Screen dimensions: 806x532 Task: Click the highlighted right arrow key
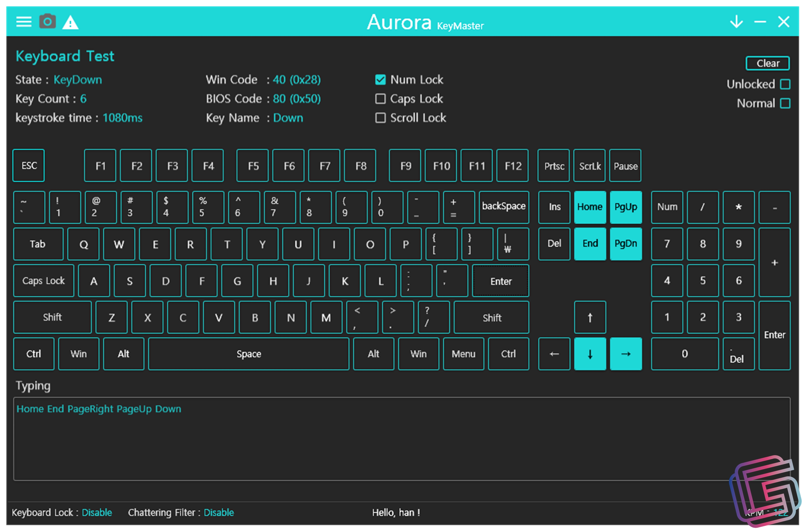click(x=626, y=354)
